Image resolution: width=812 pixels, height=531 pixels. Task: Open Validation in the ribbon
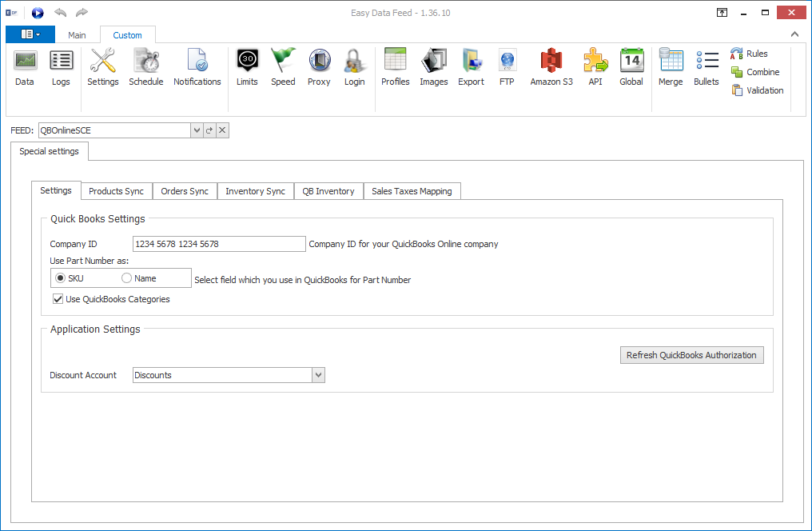[757, 90]
